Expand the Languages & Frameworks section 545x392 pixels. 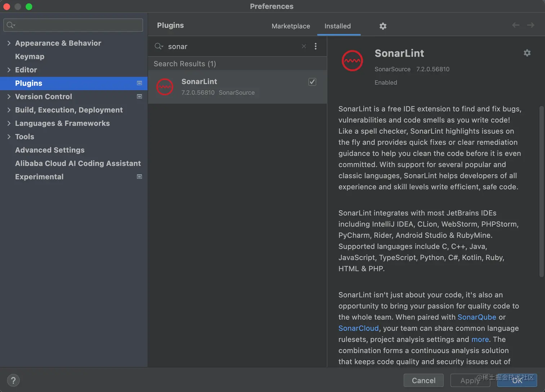click(x=9, y=123)
